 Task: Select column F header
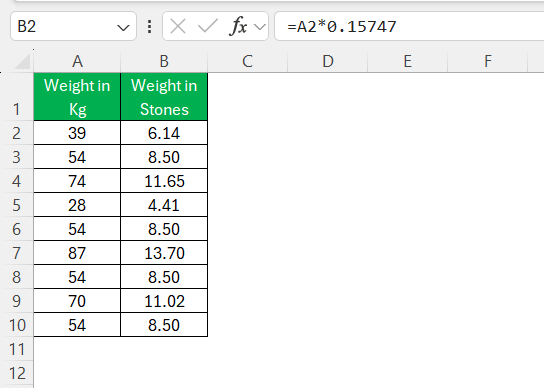[487, 61]
